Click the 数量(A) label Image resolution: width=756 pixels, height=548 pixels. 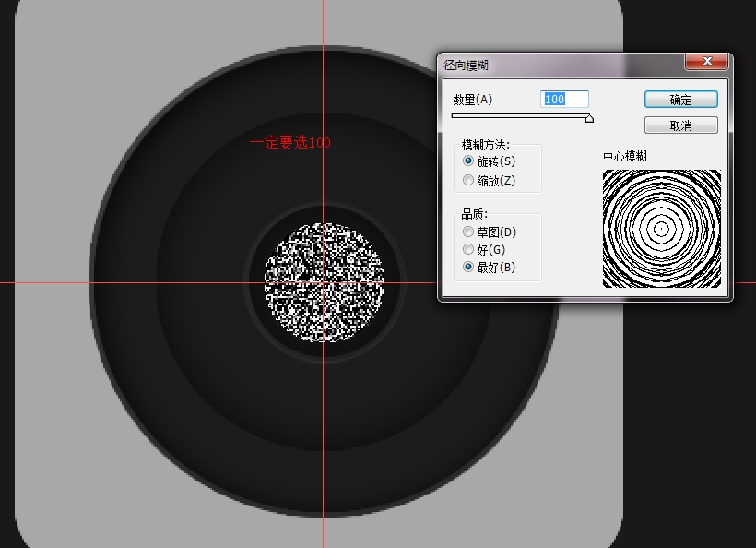473,100
